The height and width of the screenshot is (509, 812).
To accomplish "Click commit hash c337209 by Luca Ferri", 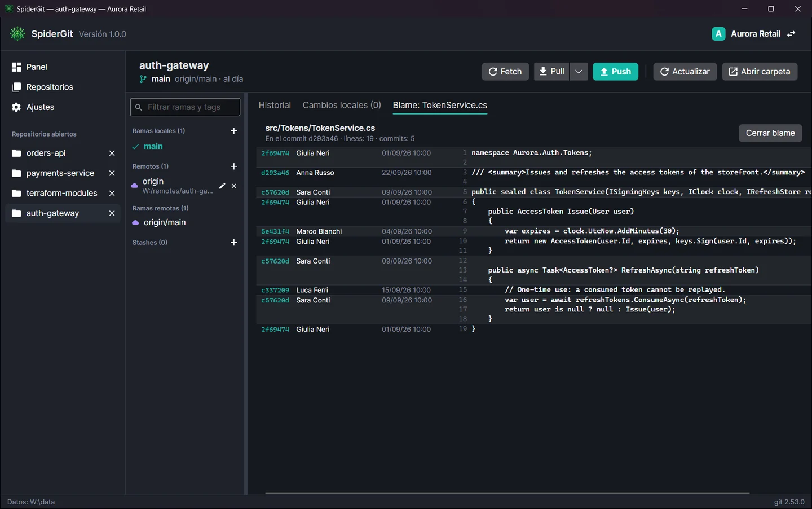I will (275, 290).
